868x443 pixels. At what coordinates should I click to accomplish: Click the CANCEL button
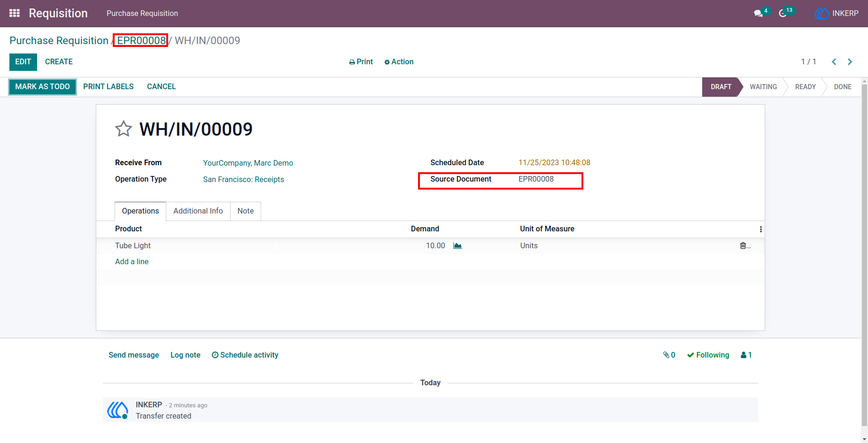[x=161, y=86]
